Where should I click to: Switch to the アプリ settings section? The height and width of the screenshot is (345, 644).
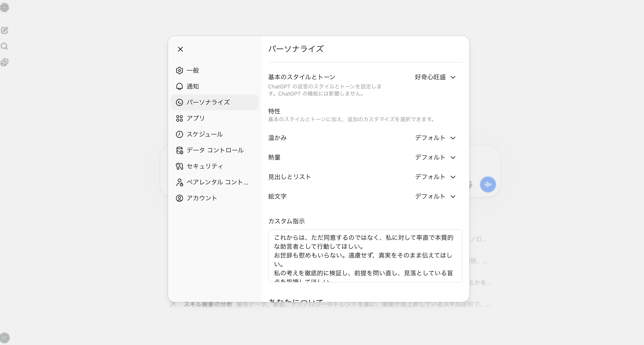point(195,118)
